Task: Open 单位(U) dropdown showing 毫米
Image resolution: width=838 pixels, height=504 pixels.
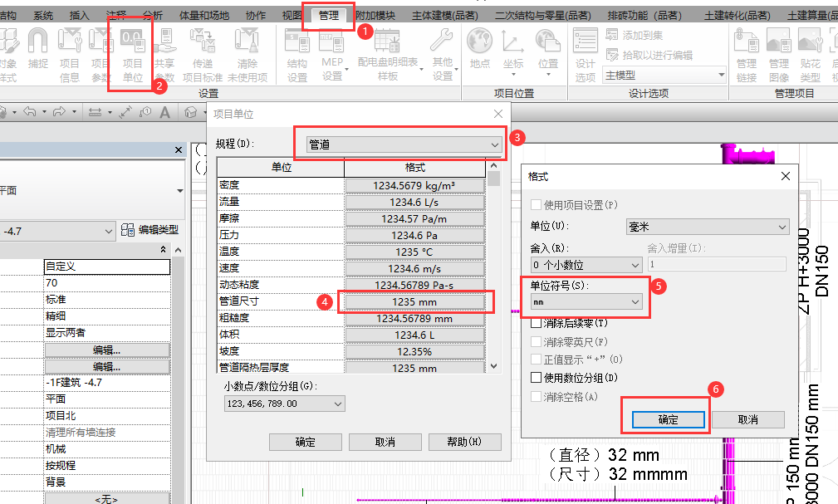Action: (x=707, y=227)
